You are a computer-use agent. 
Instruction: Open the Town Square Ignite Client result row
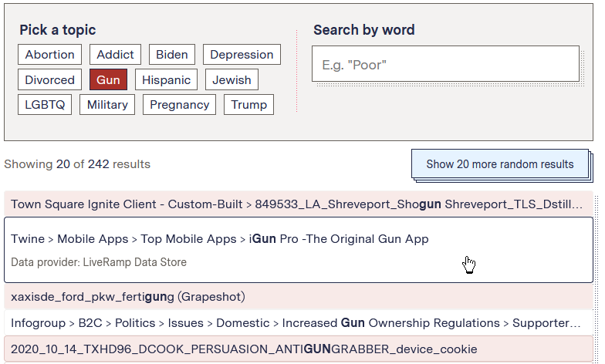299,204
